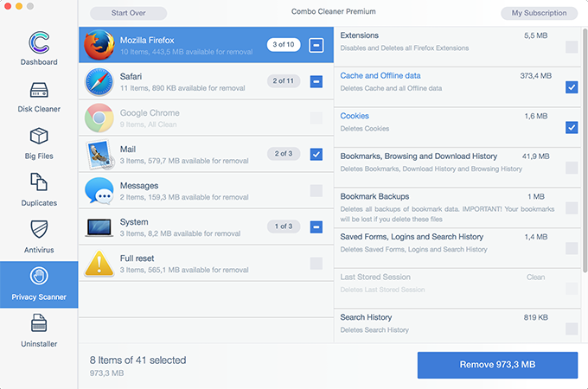This screenshot has height=389, width=588.
Task: Select the Full reset row title
Action: coord(137,258)
